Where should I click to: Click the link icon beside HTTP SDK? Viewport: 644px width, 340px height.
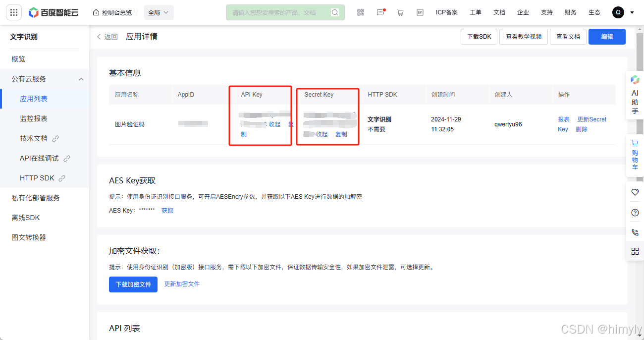pyautogui.click(x=62, y=178)
